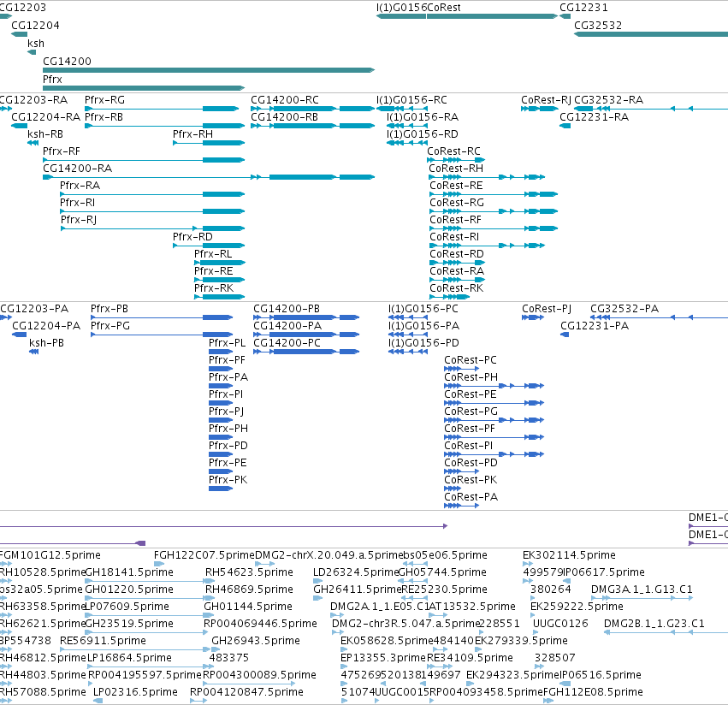Open the CoRest-RC transcript label
Viewport: 728px width, 705px height.
point(453,151)
